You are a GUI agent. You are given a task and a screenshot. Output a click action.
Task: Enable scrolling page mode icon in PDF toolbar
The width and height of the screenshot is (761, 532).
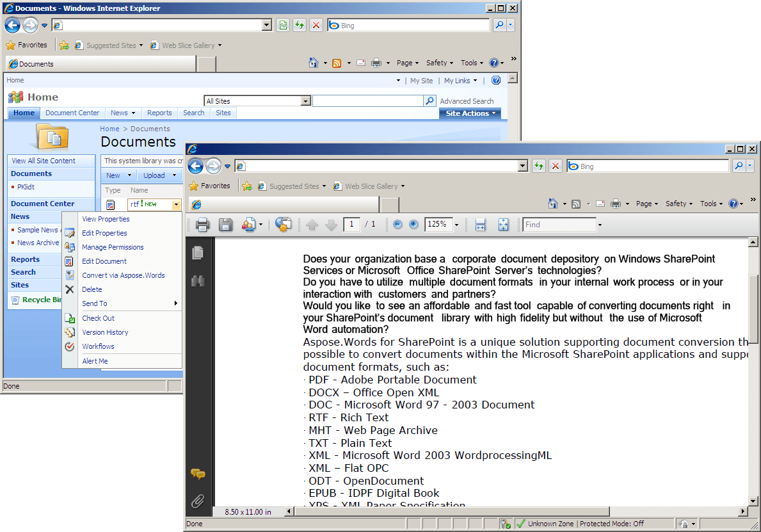tap(480, 224)
